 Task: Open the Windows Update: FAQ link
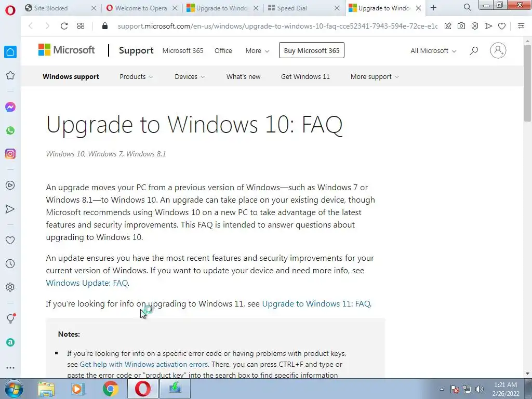(x=87, y=283)
